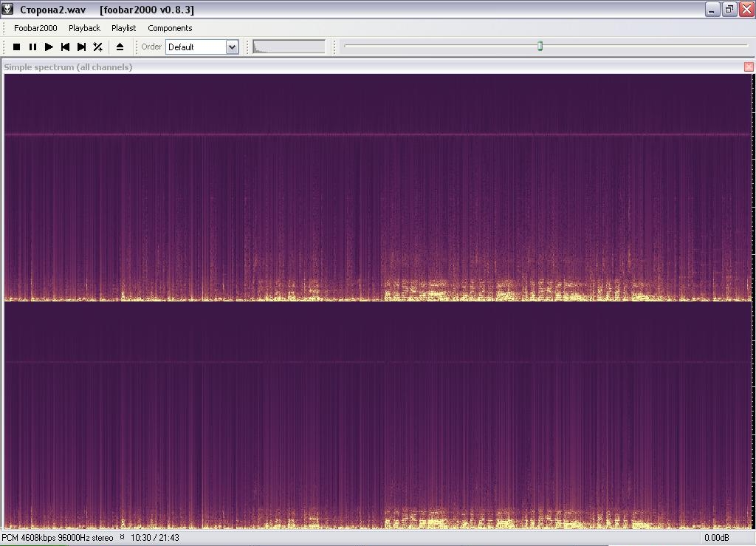756x546 pixels.
Task: Play a random track
Action: pos(97,47)
